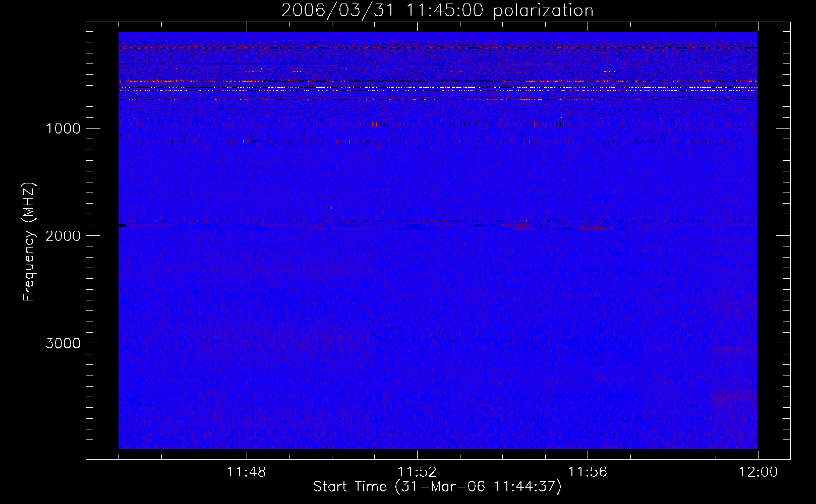Viewport: 816px width, 504px height.
Task: Click the 11:48 time tick label
Action: click(246, 472)
